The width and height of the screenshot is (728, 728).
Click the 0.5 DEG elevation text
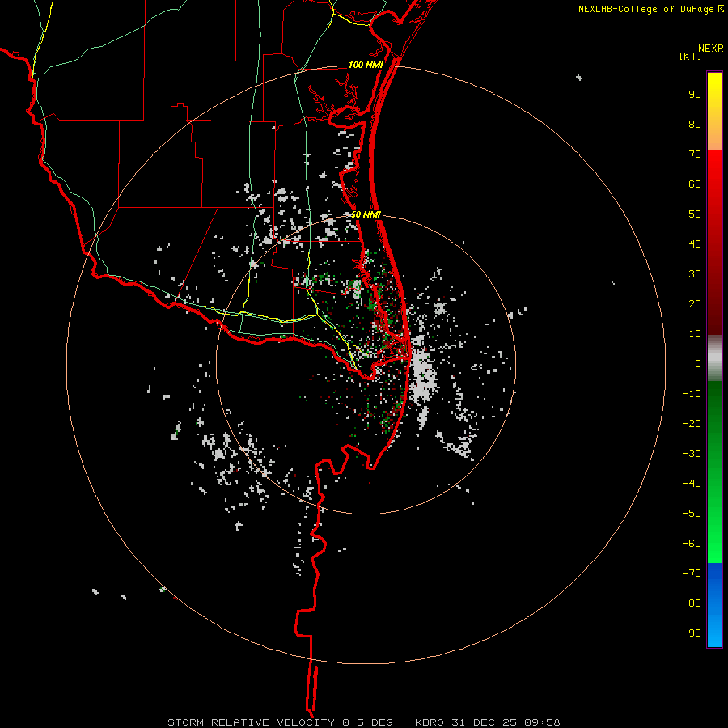coord(368,722)
